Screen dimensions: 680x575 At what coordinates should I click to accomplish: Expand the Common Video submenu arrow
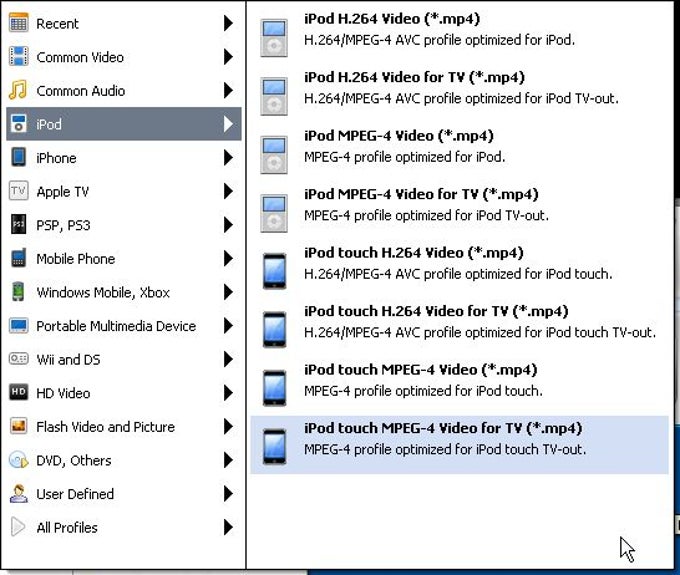pos(228,56)
